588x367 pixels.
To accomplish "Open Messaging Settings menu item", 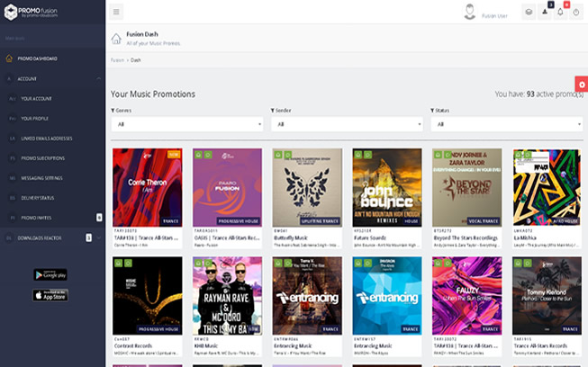I will [x=52, y=178].
